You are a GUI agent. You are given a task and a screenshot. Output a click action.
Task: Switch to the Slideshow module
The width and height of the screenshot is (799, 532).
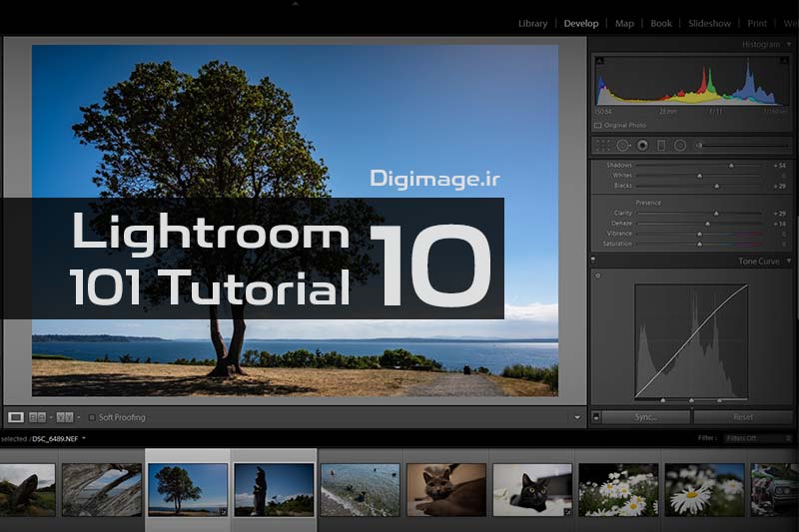(x=709, y=23)
